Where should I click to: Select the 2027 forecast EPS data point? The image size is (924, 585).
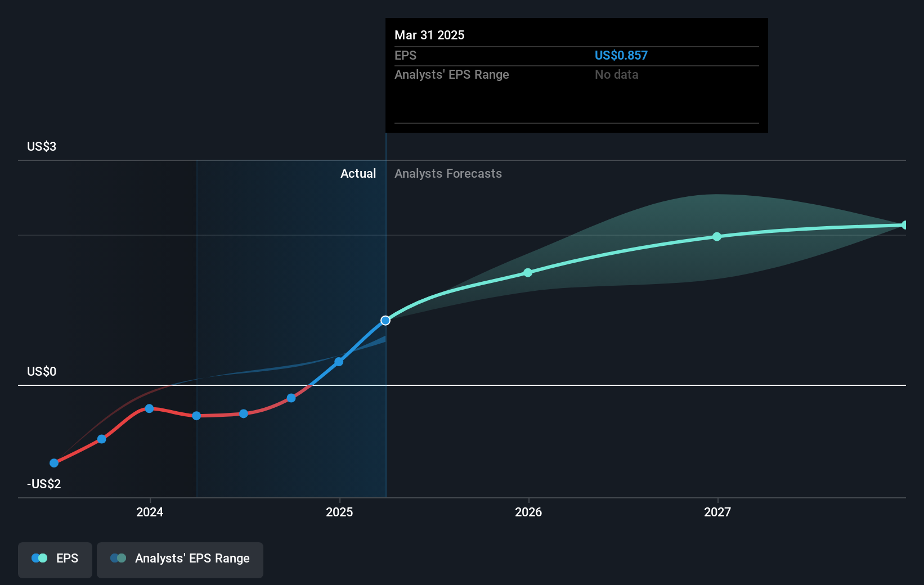click(717, 237)
